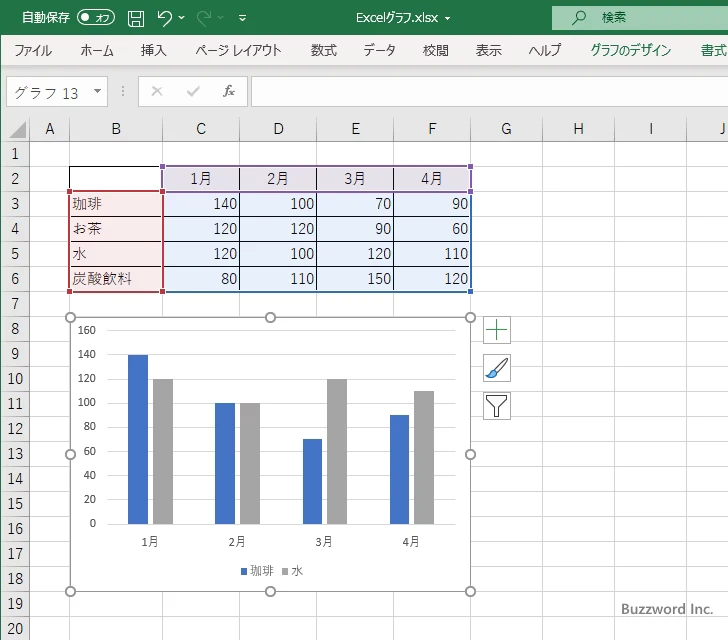This screenshot has height=640, width=728.
Task: Toggle the 自動保存 AutoSave switch
Action: pos(96,18)
